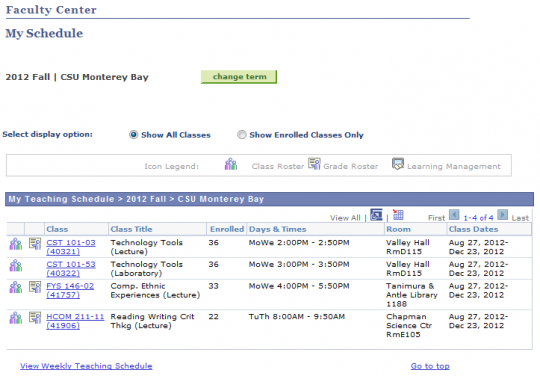
Task: Open class roster for CST 101-53
Action: pos(15,266)
